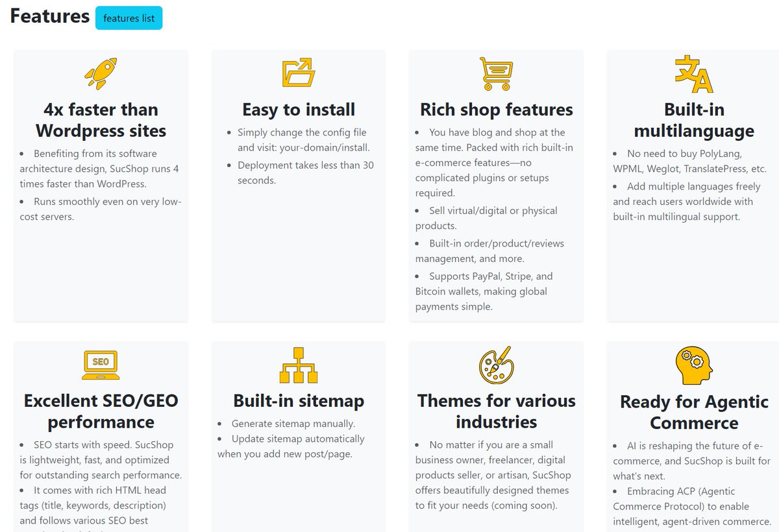The height and width of the screenshot is (532, 779).
Task: Click the 'features list' badge button
Action: pyautogui.click(x=129, y=18)
